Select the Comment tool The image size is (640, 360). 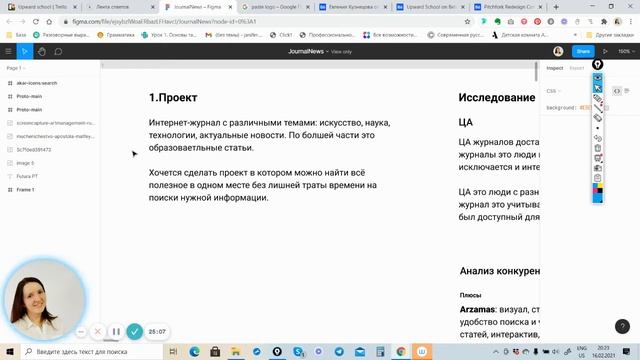coord(58,51)
